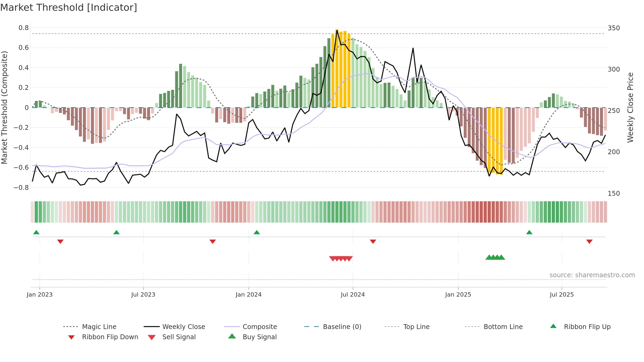Click the Weekly Close legend entry
The height and width of the screenshot is (362, 644).
point(174,327)
